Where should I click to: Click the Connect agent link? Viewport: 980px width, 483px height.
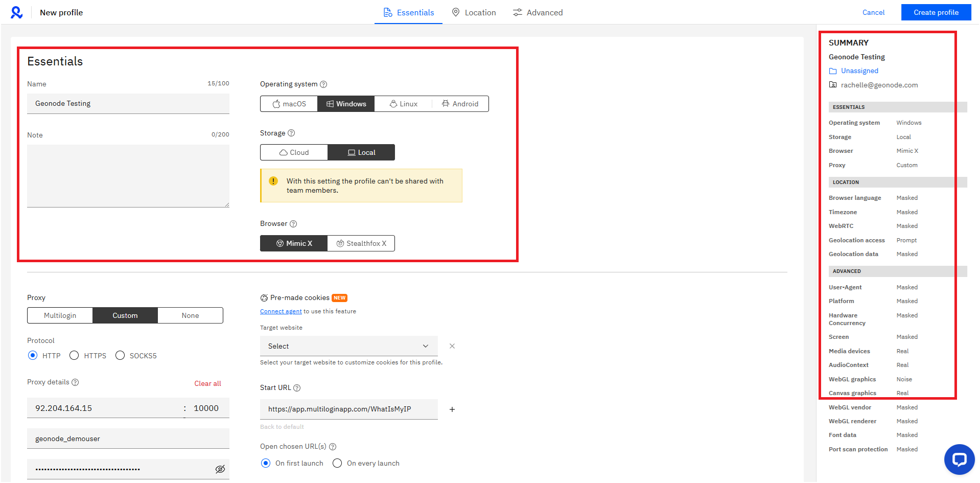coord(281,311)
